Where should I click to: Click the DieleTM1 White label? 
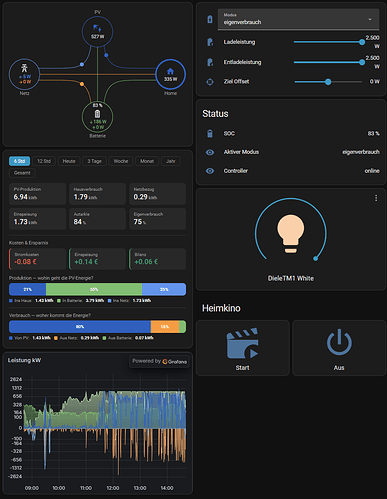291,278
